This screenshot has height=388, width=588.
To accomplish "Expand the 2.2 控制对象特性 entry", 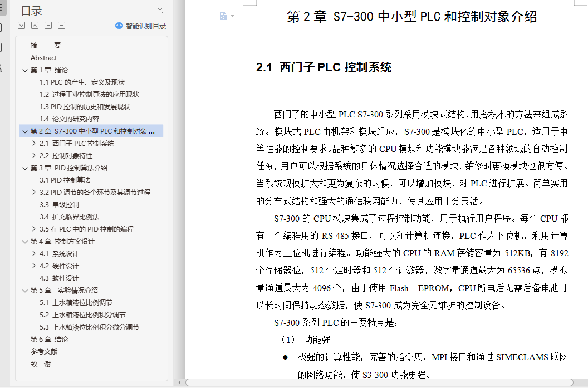I will [34, 155].
